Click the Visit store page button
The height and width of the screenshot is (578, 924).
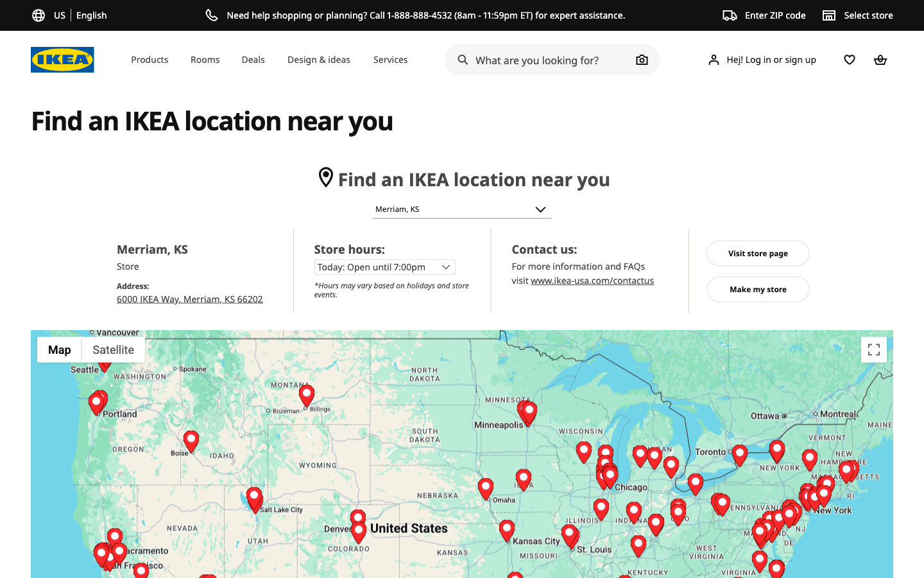(758, 253)
